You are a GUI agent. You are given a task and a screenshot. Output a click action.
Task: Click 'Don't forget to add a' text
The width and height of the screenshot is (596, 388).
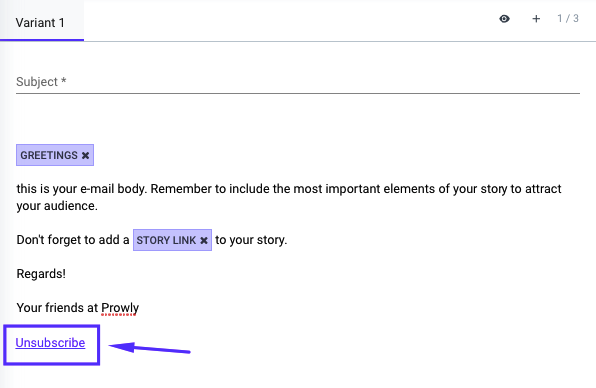pos(73,240)
